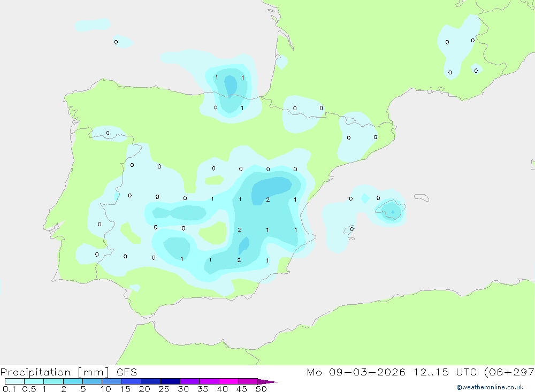535x392 pixels.
Task: Click the '12..15 UTC' time text
Action: pyautogui.click(x=445, y=372)
